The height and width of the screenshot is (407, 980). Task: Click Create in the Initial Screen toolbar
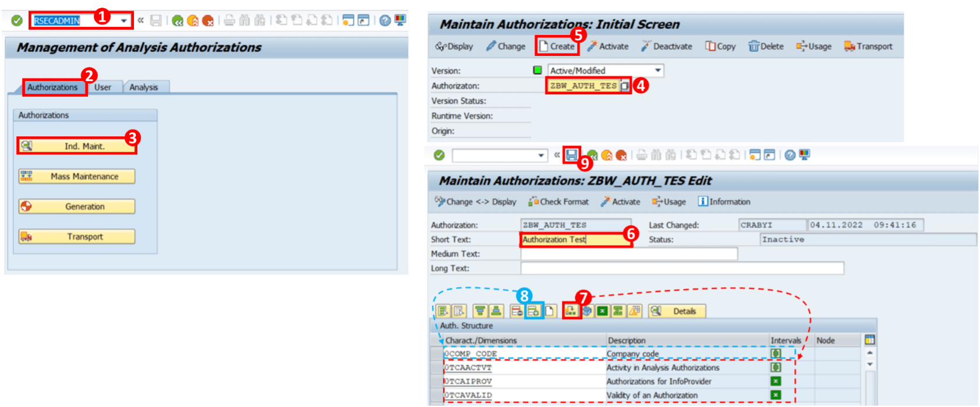(x=557, y=47)
